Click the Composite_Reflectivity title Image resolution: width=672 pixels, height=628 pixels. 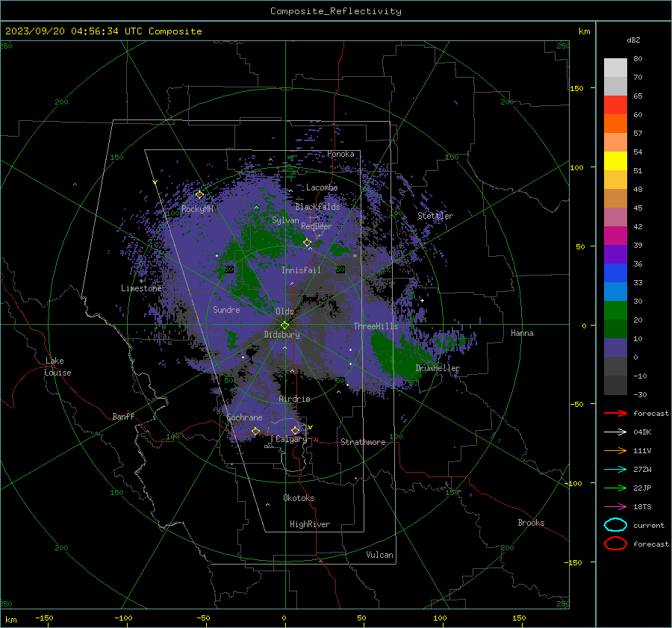click(x=336, y=11)
